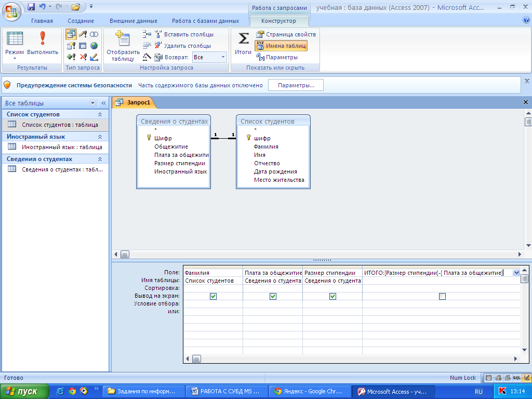Select the Запрос1 document tab

[134, 102]
